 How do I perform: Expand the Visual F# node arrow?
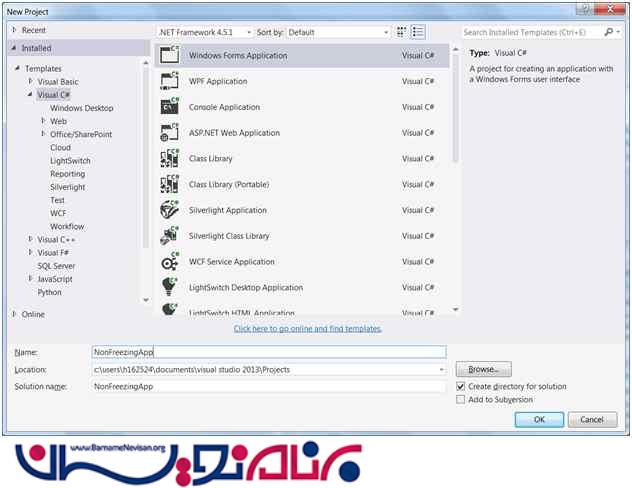(x=30, y=252)
